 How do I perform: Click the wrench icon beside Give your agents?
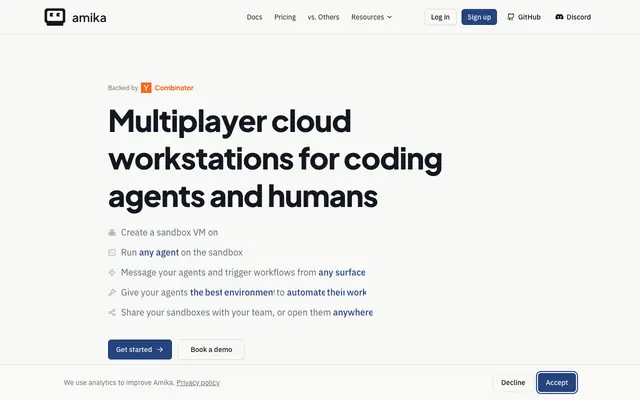112,293
